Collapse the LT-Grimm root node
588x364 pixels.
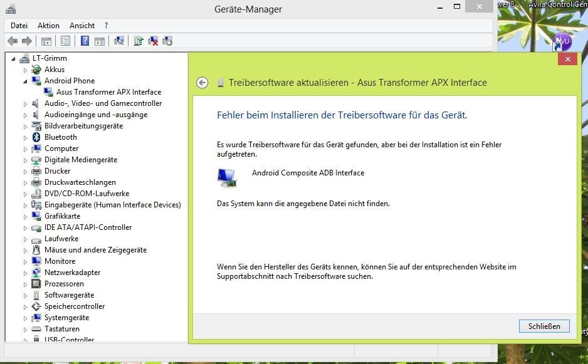(x=14, y=59)
